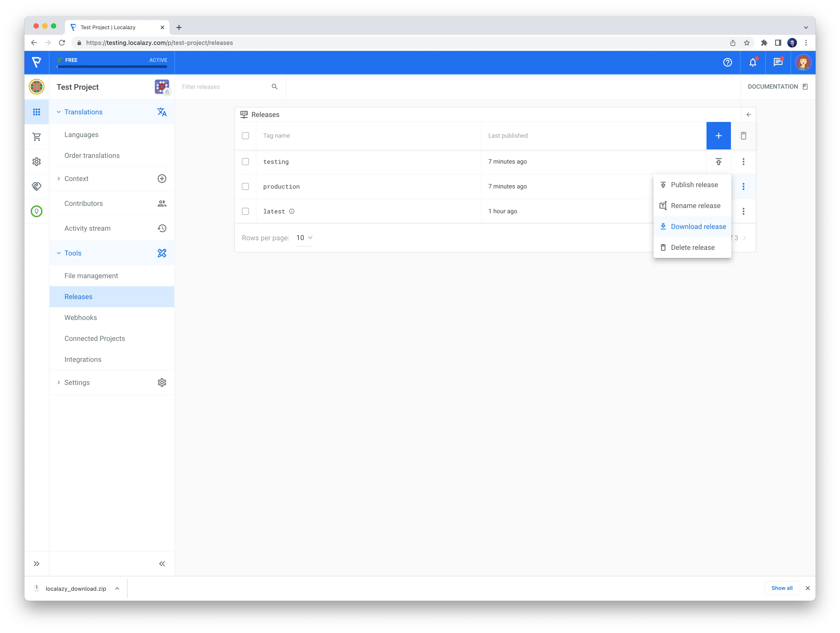
Task: Toggle the select all releases checkbox
Action: (245, 136)
